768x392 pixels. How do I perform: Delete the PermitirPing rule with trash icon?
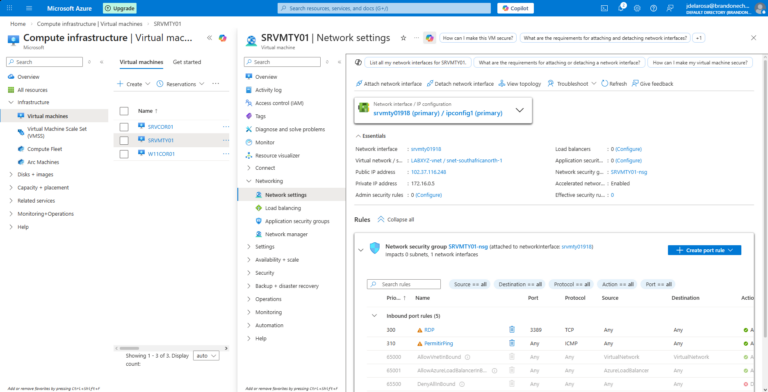click(512, 343)
